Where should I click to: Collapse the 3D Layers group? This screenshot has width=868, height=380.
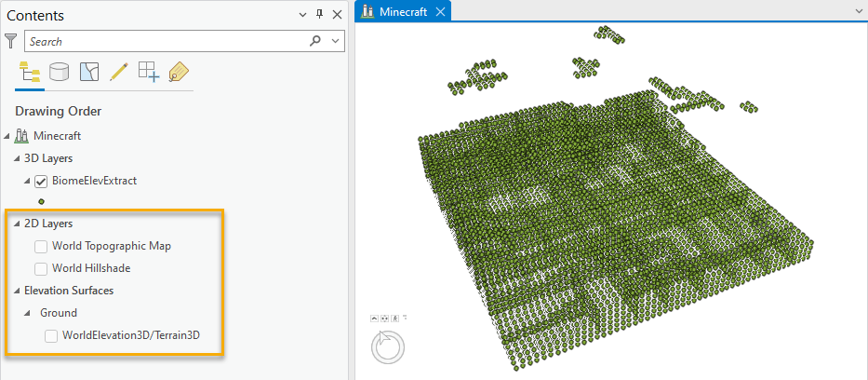(17, 158)
